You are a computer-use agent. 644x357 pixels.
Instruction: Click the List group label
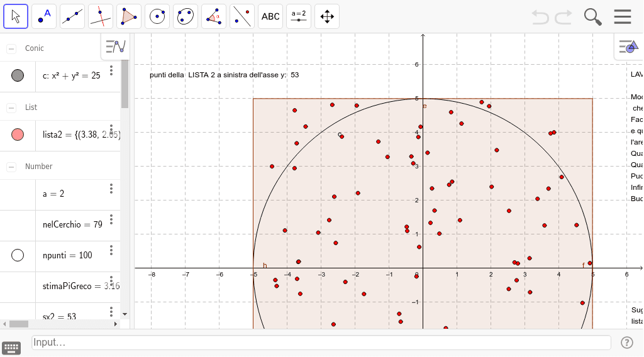(31, 107)
